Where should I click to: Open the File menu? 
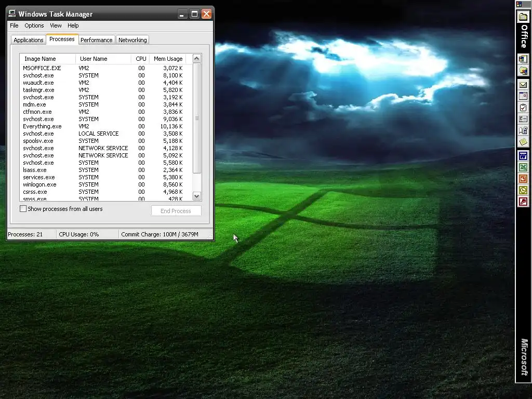pyautogui.click(x=14, y=25)
